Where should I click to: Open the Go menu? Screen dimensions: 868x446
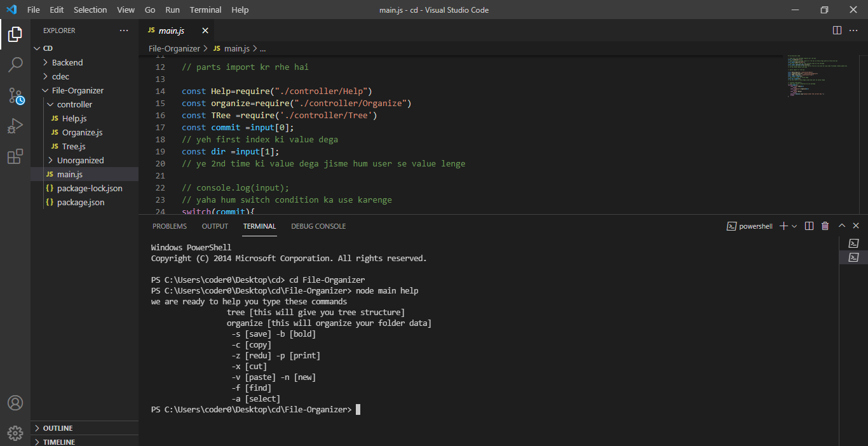point(150,10)
